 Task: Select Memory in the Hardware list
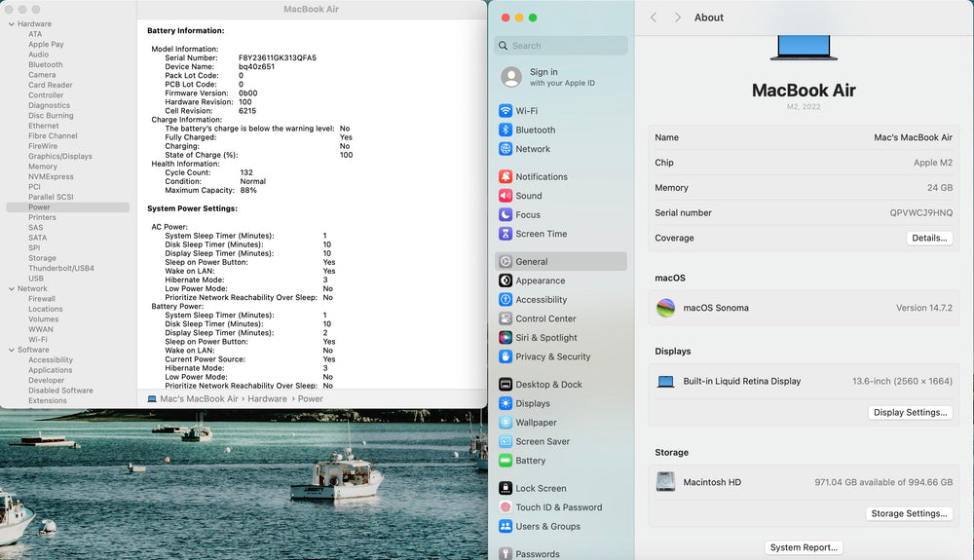(x=43, y=167)
